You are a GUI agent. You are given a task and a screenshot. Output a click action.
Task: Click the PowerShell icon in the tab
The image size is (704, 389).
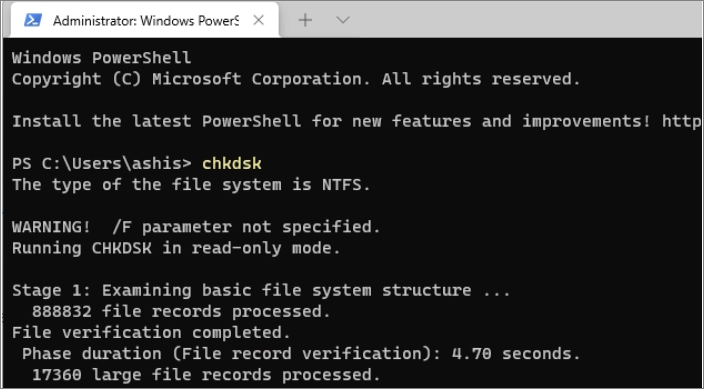point(33,20)
